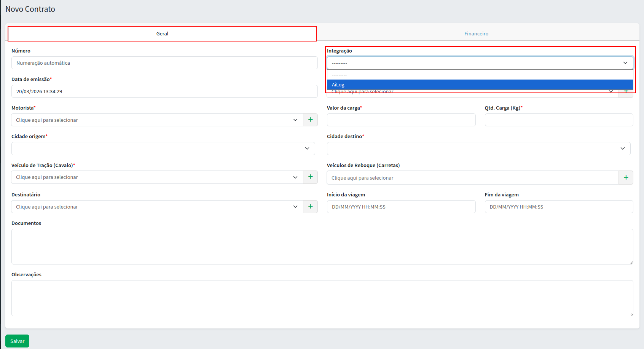Open the Motorista selection dropdown
Screen dimensions: 644x349
(157, 120)
